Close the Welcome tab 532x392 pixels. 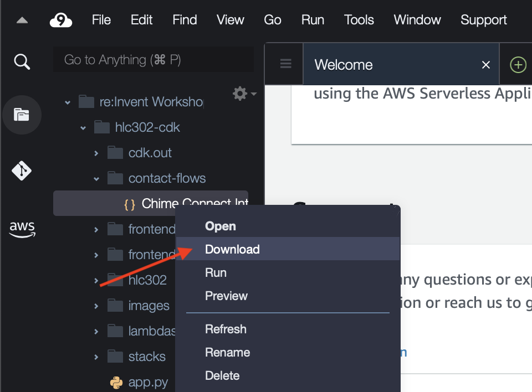[486, 65]
